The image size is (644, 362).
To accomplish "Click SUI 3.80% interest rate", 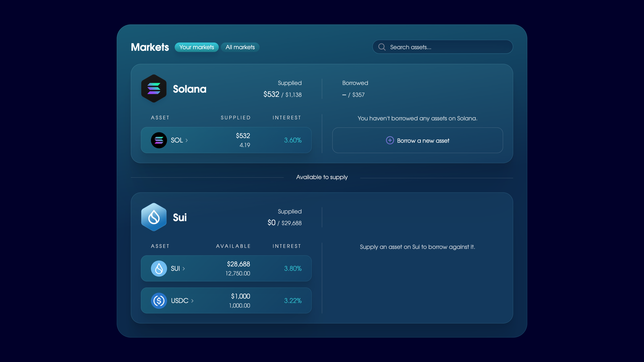I will click(292, 268).
